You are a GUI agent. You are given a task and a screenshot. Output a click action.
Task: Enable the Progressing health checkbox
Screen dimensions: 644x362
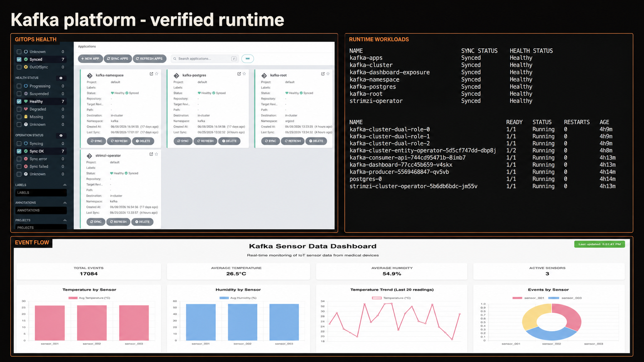19,86
